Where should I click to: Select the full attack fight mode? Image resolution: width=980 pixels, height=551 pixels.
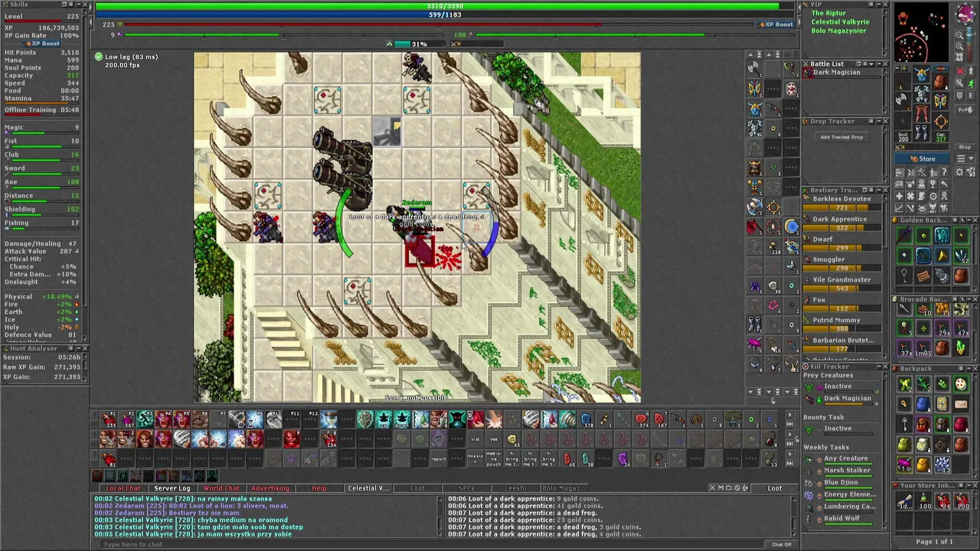(x=959, y=70)
